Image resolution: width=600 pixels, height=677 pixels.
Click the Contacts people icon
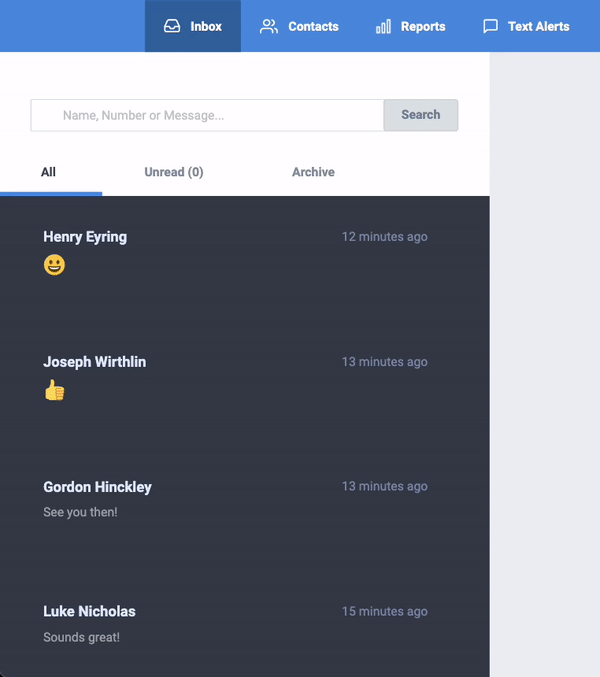268,26
